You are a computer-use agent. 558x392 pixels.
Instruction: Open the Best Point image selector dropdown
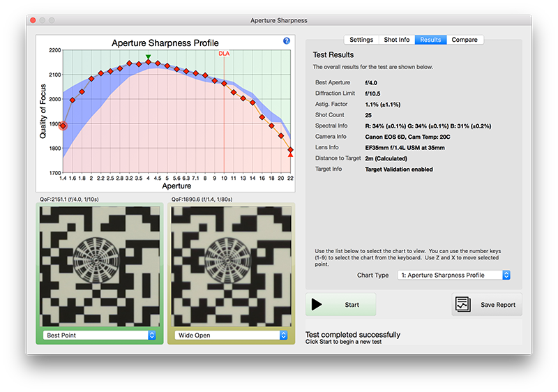pyautogui.click(x=99, y=335)
